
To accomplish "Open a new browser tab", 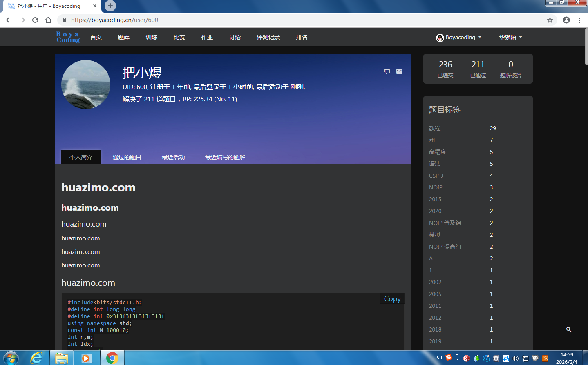I will (110, 6).
